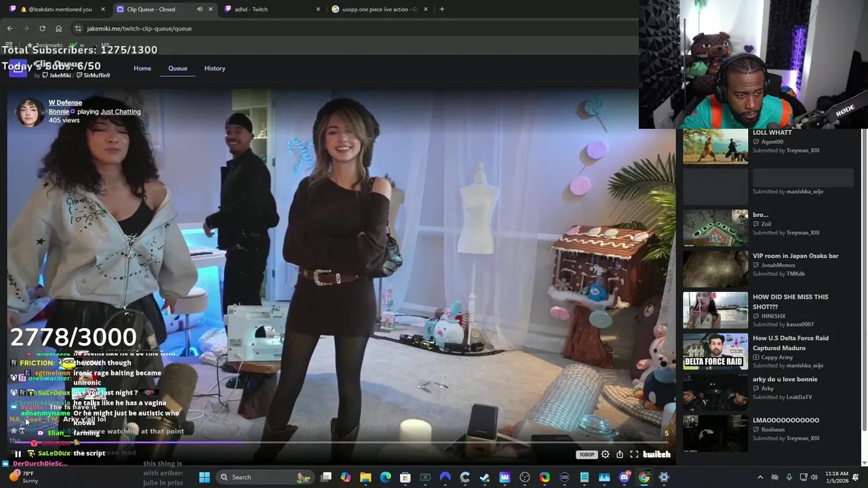Open the 'LMAOOOOOOOOOOO' queued clip
868x488 pixels.
[786, 420]
